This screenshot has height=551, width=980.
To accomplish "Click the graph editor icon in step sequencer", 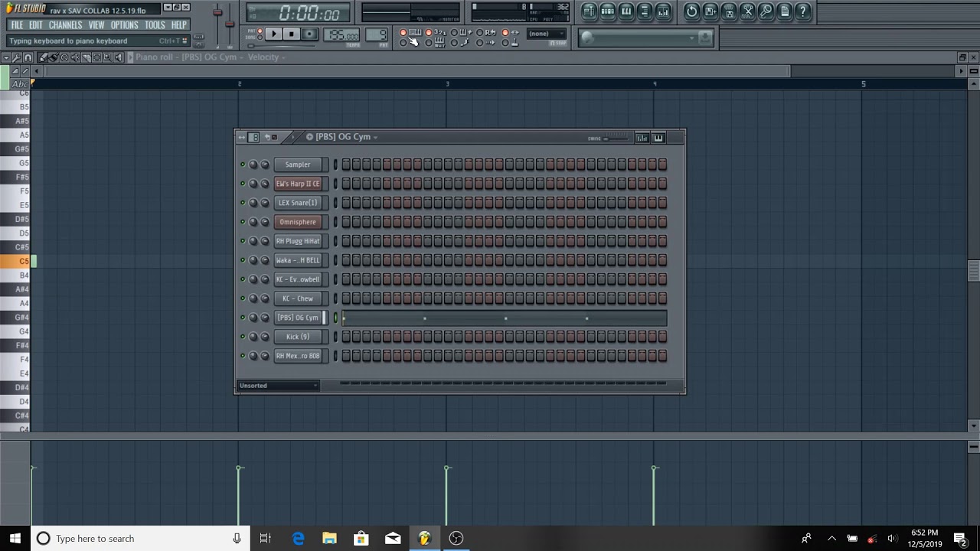I will (642, 138).
